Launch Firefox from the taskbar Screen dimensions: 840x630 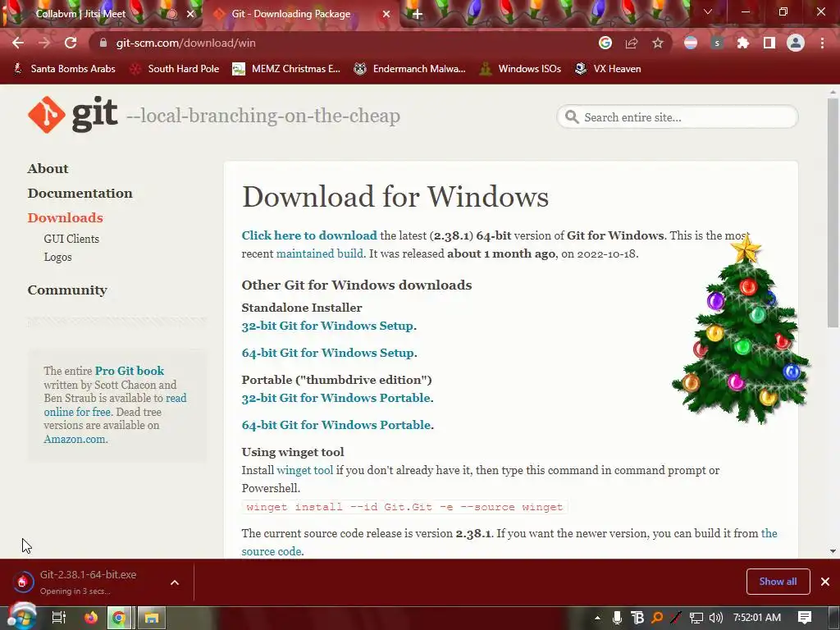click(x=91, y=618)
